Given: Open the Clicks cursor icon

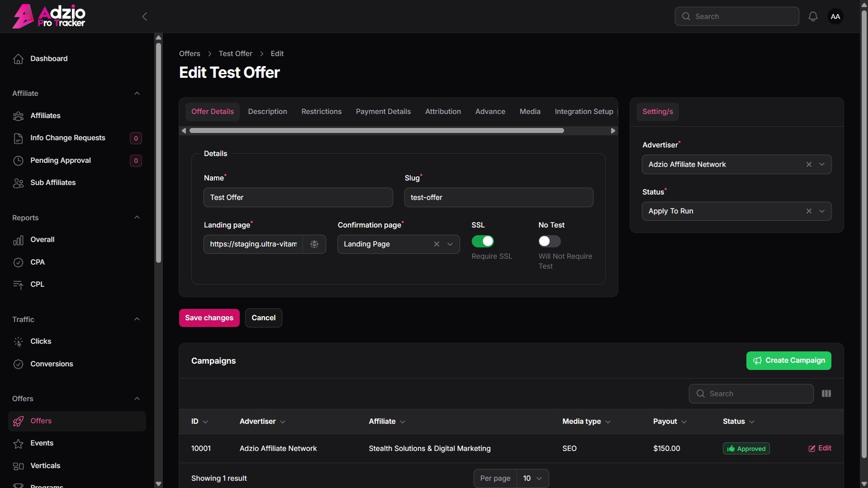Looking at the screenshot, I should pyautogui.click(x=18, y=341).
